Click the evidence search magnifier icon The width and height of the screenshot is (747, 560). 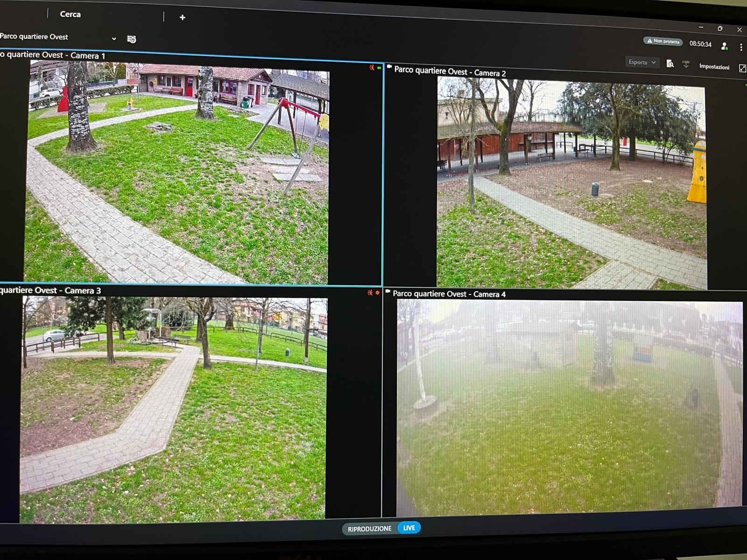coord(670,64)
